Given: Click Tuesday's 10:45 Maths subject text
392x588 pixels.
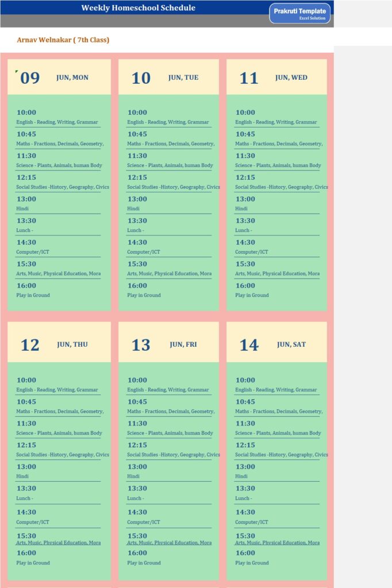Looking at the screenshot, I should 170,144.
